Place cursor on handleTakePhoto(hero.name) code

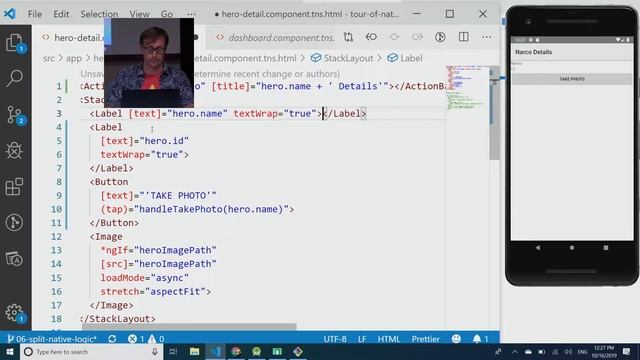211,209
